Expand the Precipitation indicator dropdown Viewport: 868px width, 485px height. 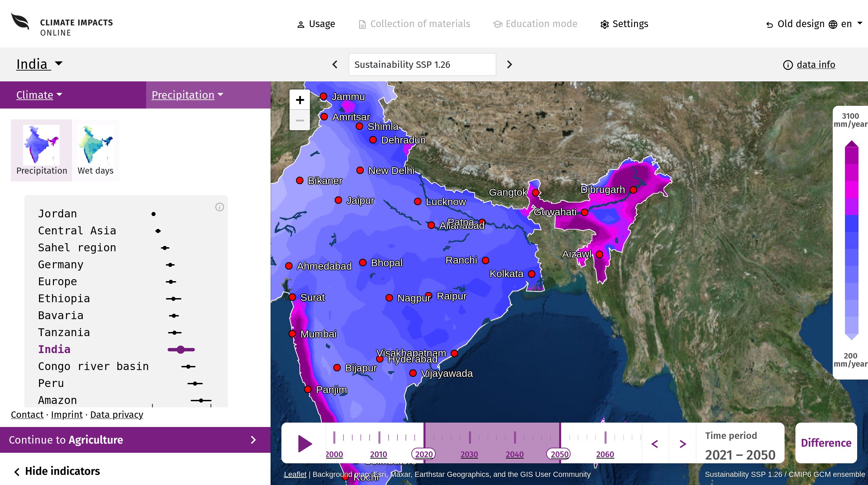point(188,95)
